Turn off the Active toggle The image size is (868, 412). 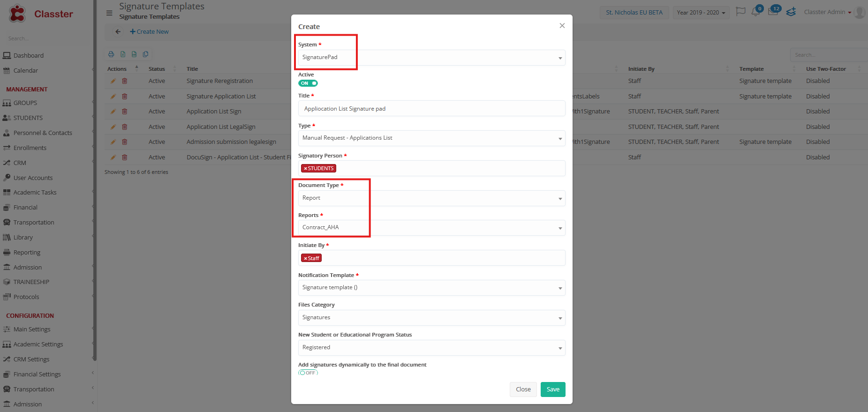308,83
